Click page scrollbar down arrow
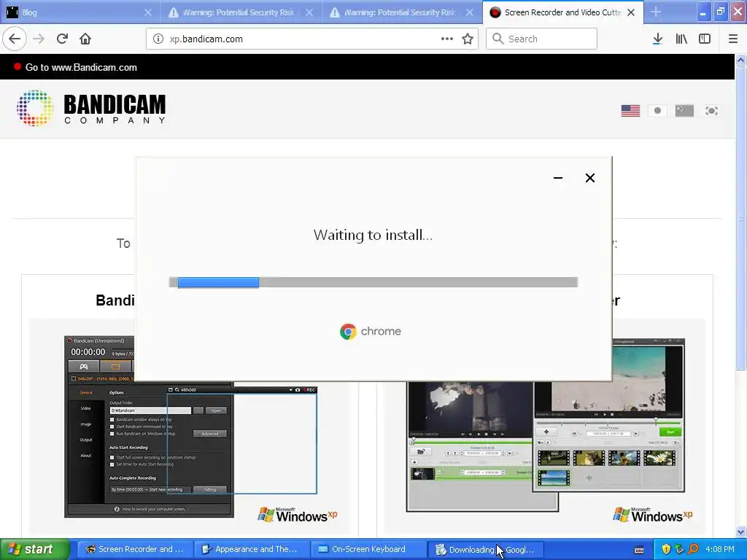The image size is (747, 560). pos(741,532)
